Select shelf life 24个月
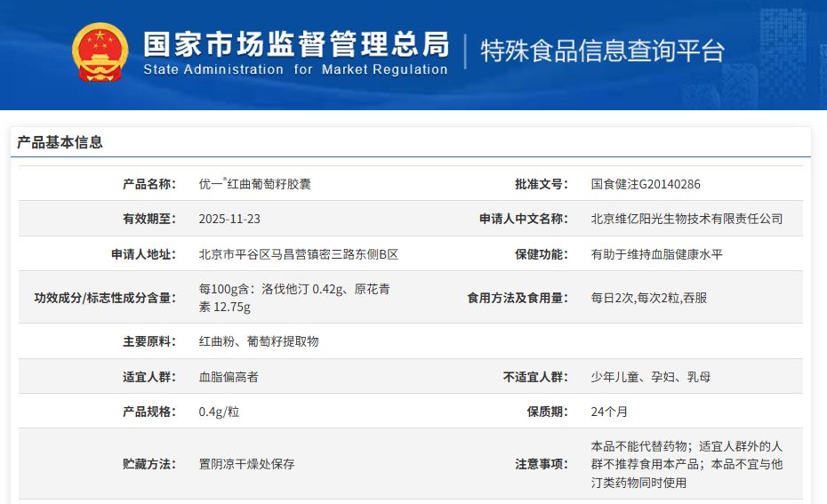 click(x=609, y=412)
